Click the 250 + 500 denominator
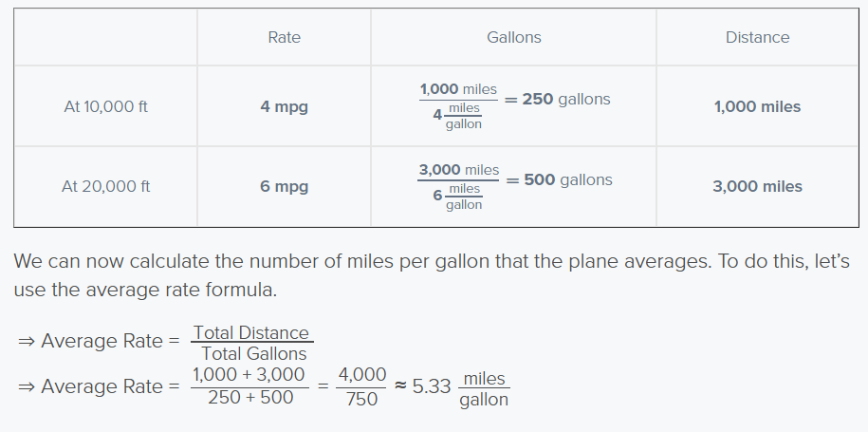 pos(250,397)
